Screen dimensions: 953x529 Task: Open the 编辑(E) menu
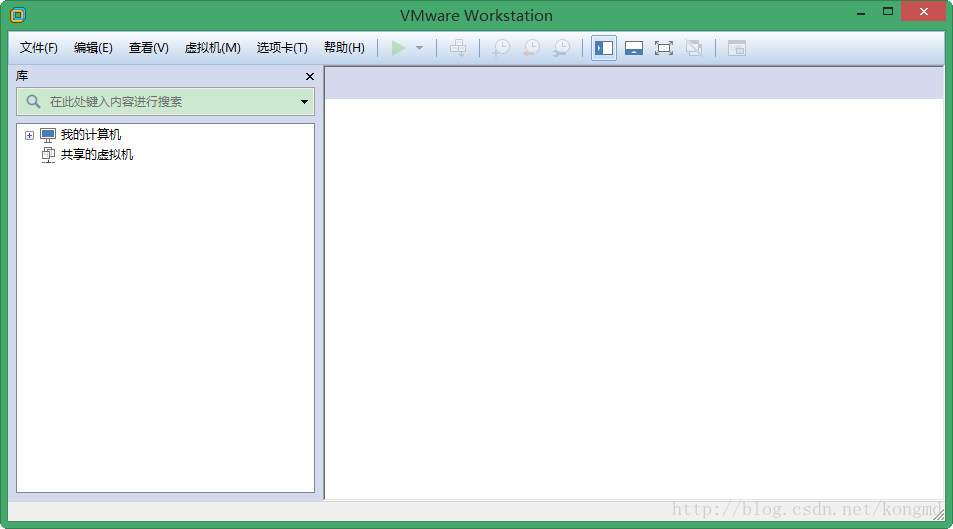(93, 47)
